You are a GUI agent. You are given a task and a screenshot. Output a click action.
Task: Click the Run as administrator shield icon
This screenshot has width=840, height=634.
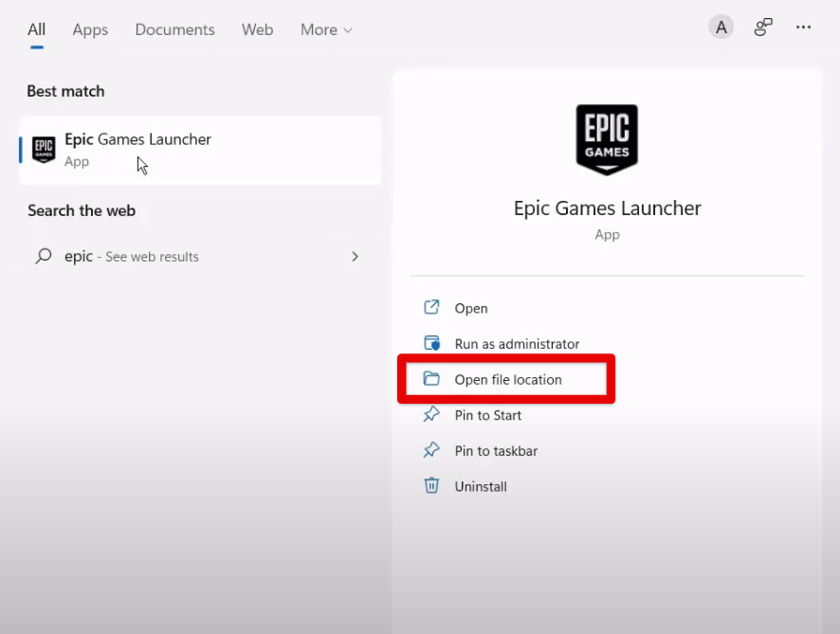pos(431,343)
